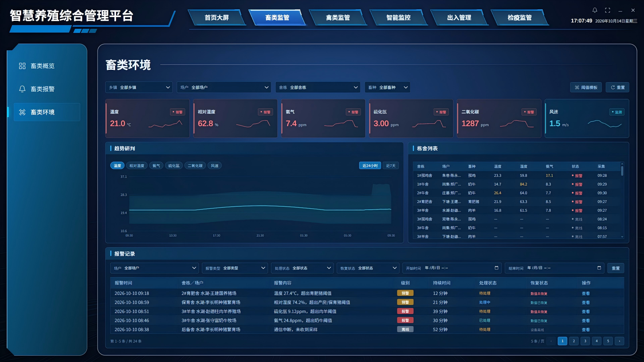Open the 温度 21.0 metric card

(148, 118)
